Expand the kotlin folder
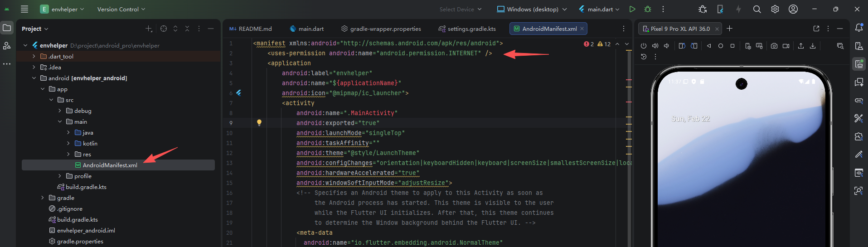The image size is (868, 247). (68, 143)
